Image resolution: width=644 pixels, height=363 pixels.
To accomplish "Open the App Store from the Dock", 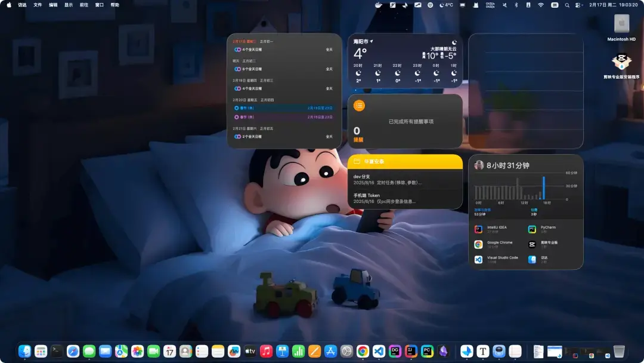I will tap(331, 350).
